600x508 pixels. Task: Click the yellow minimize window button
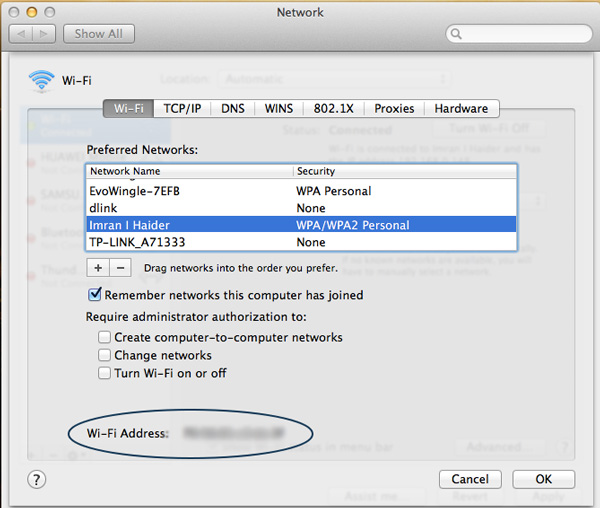point(32,13)
